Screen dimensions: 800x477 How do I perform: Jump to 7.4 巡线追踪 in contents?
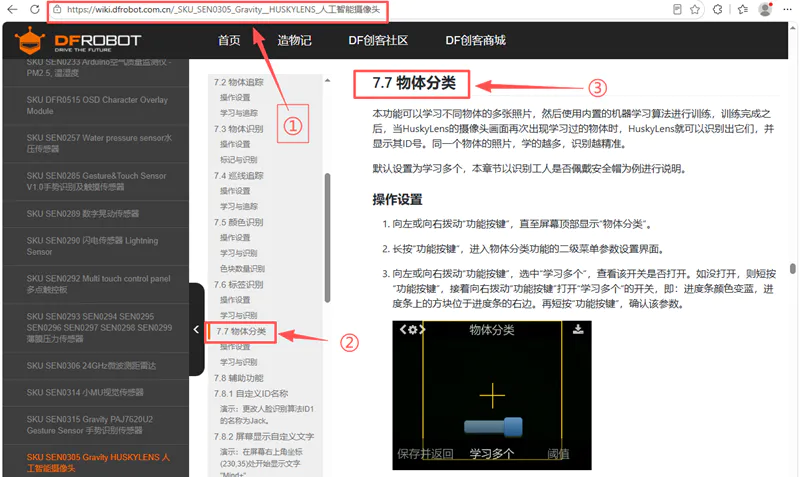[239, 175]
